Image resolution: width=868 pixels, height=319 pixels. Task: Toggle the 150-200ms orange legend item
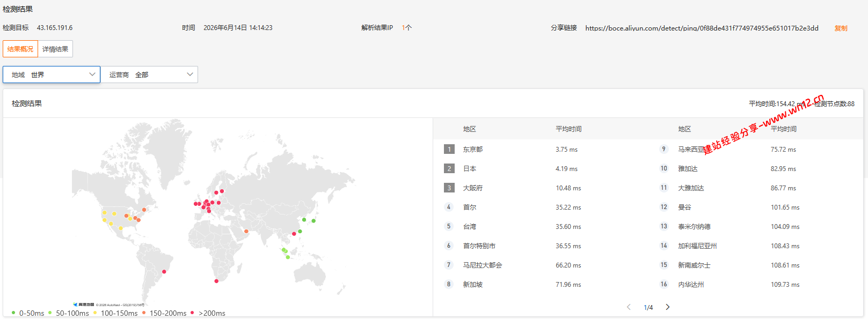tap(164, 313)
